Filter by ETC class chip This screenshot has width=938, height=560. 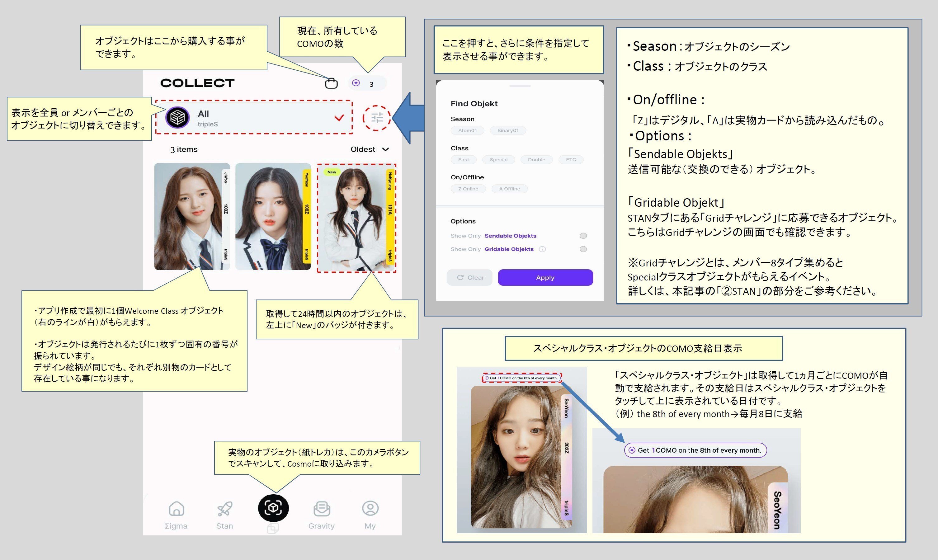coord(571,160)
